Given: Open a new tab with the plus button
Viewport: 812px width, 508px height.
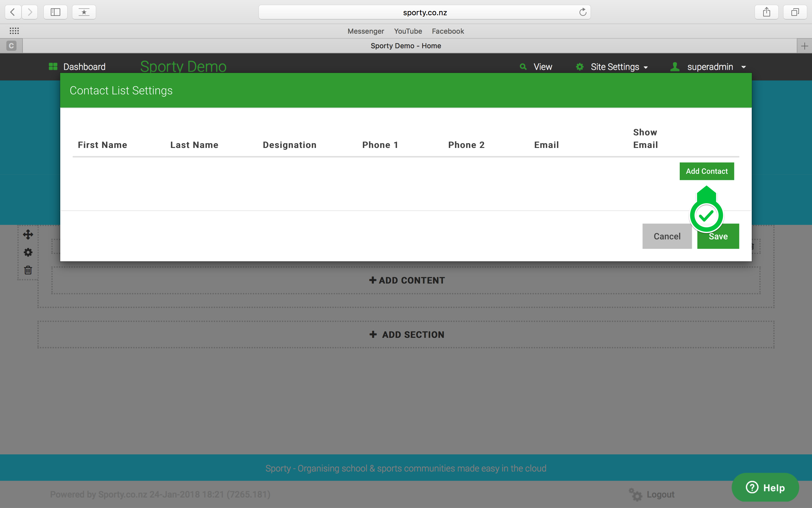Looking at the screenshot, I should click(804, 46).
